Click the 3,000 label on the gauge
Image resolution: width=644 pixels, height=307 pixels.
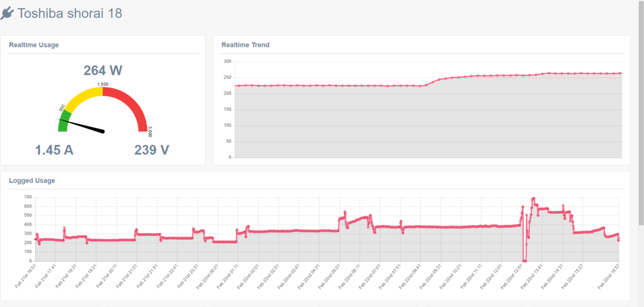(149, 132)
